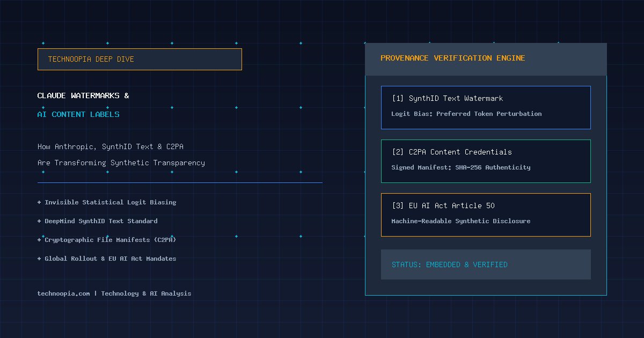Select the CLAUDE WATERMARKS & heading text

point(83,96)
